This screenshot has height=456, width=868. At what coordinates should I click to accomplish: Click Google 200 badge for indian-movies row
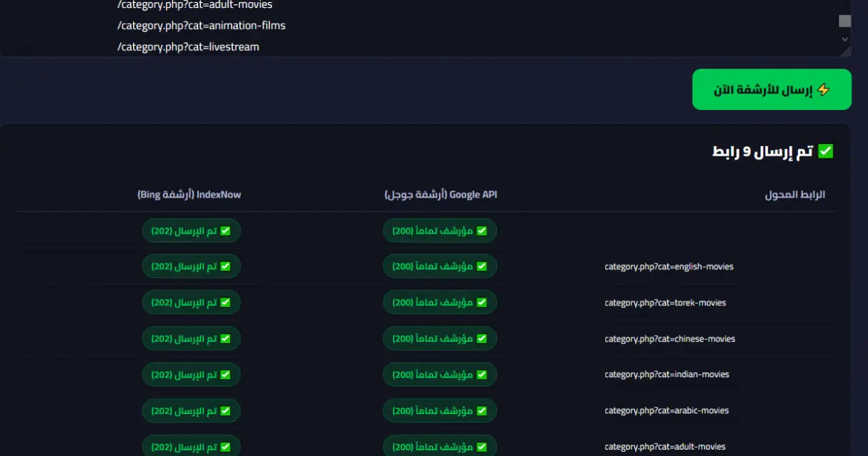point(440,374)
